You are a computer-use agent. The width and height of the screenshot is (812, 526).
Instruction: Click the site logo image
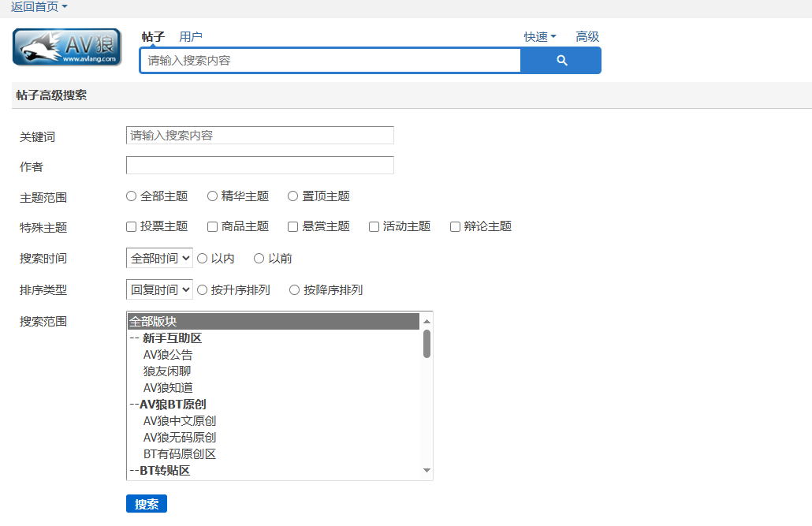pyautogui.click(x=67, y=47)
